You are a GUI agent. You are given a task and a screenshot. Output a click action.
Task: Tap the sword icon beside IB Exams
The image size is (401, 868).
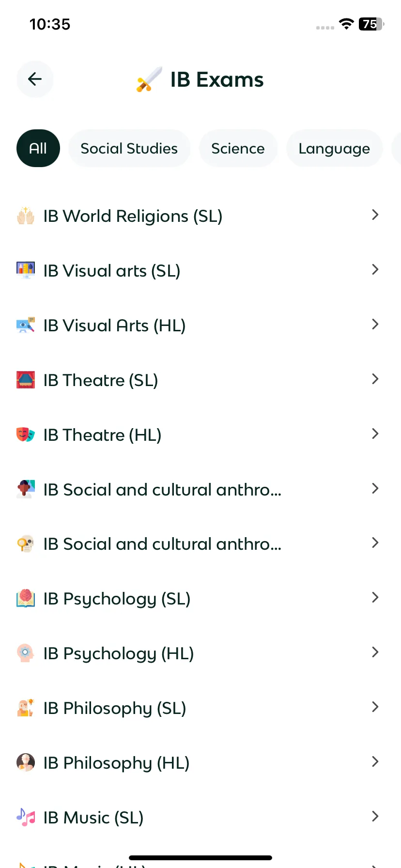point(149,79)
